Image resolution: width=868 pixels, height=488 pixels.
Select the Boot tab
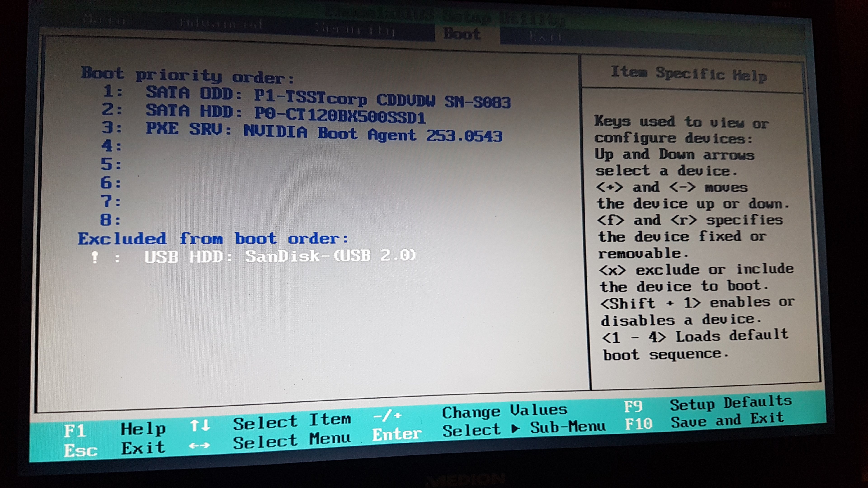(x=462, y=34)
